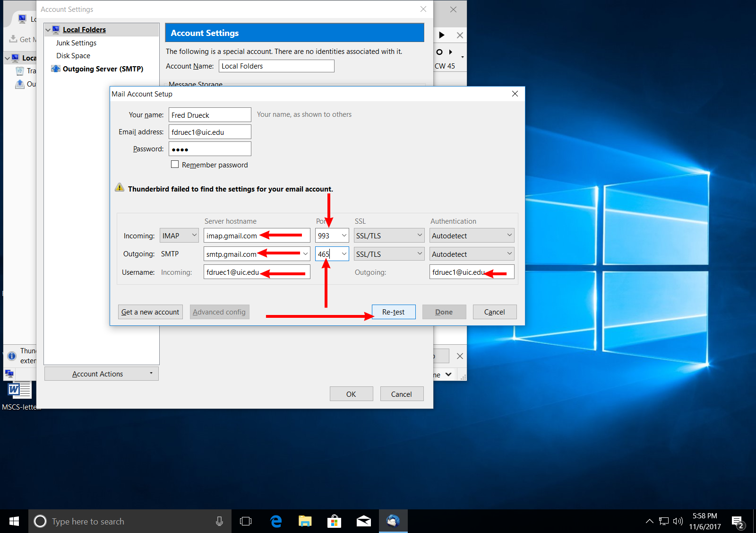Screen dimensions: 756x533
Task: Open the Outgoing port 465 dropdown
Action: click(344, 254)
